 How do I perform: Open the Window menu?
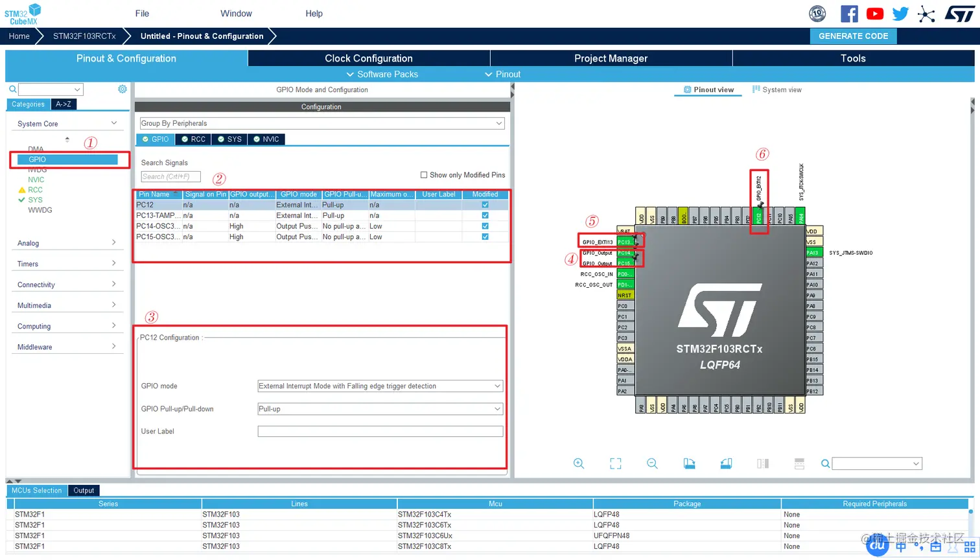[x=236, y=14]
